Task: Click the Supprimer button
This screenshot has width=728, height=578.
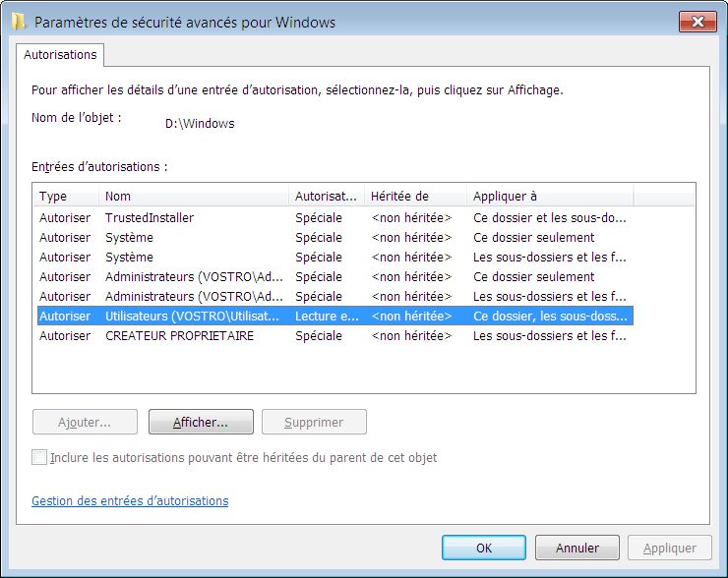Action: coord(314,422)
